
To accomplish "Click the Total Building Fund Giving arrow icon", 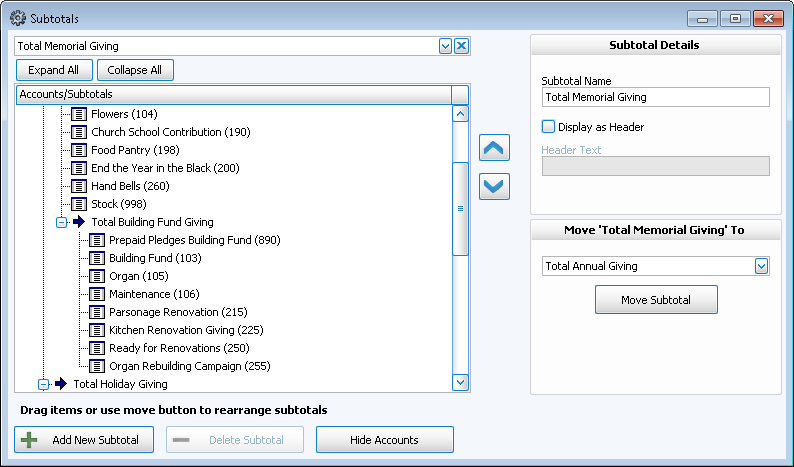I will [79, 222].
